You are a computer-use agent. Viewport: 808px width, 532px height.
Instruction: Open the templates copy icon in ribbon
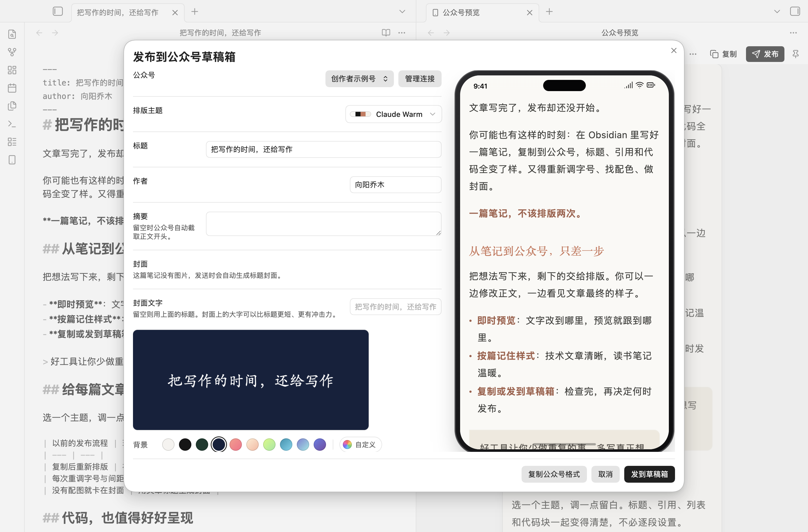(12, 106)
